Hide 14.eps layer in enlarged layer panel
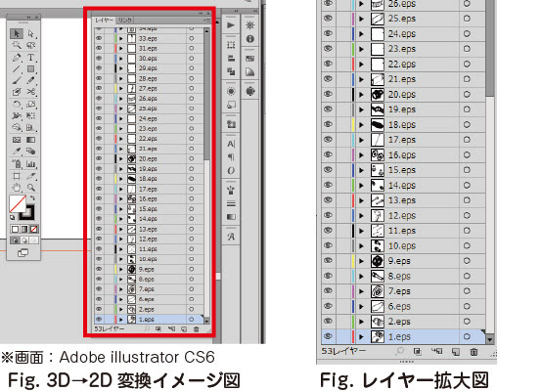 click(x=328, y=185)
